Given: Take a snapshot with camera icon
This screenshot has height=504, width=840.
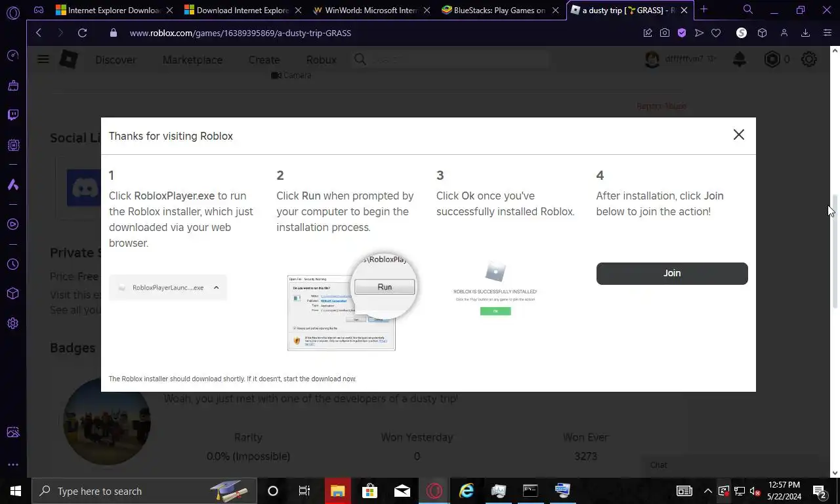Looking at the screenshot, I should point(665,33).
